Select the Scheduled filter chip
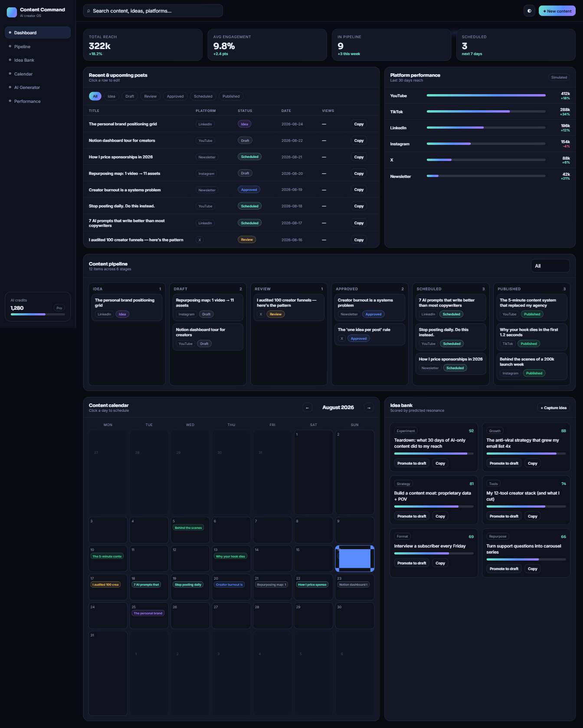This screenshot has height=728, width=583. click(x=203, y=96)
